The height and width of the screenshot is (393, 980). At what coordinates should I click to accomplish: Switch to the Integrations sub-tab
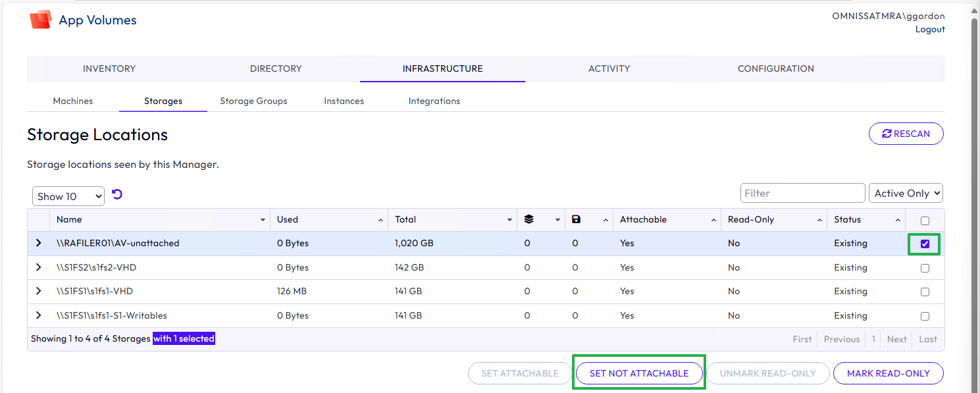pos(434,101)
